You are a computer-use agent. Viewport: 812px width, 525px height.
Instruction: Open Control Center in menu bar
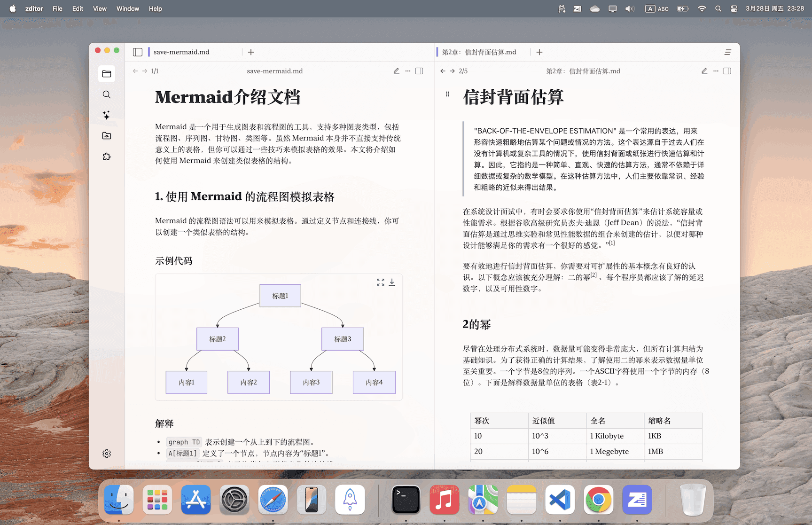point(734,8)
